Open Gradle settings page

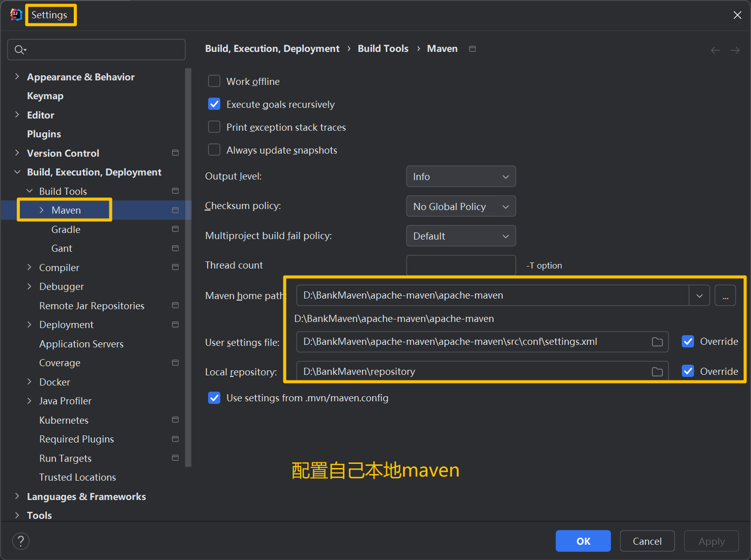(66, 229)
